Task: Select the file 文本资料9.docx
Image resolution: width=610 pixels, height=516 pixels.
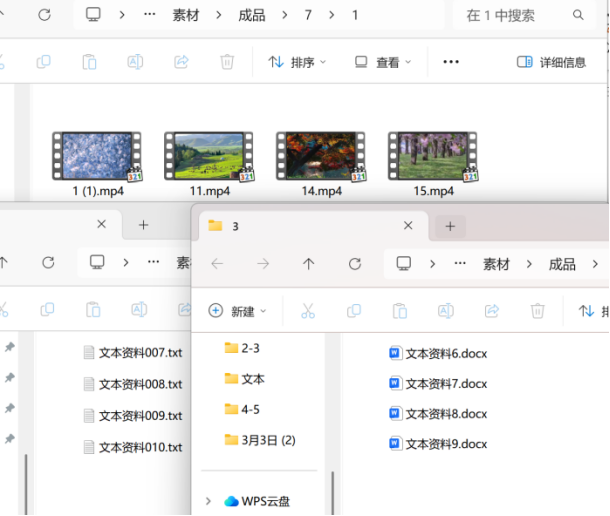Action: point(438,444)
